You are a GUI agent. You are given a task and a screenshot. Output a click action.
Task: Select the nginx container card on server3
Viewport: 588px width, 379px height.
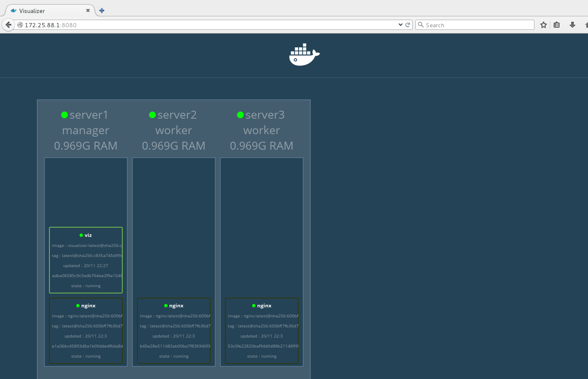point(261,331)
